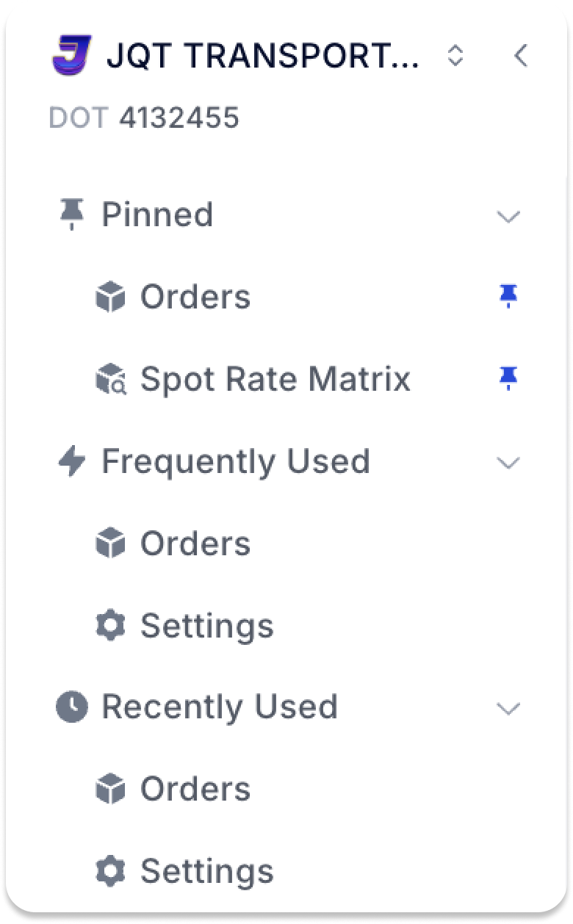
Task: Open Orders under Frequently Used
Action: 195,544
